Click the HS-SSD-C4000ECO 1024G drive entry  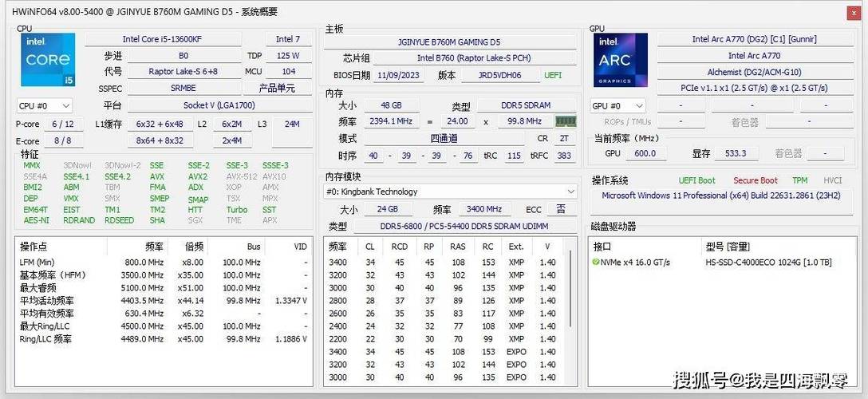pyautogui.click(x=768, y=263)
